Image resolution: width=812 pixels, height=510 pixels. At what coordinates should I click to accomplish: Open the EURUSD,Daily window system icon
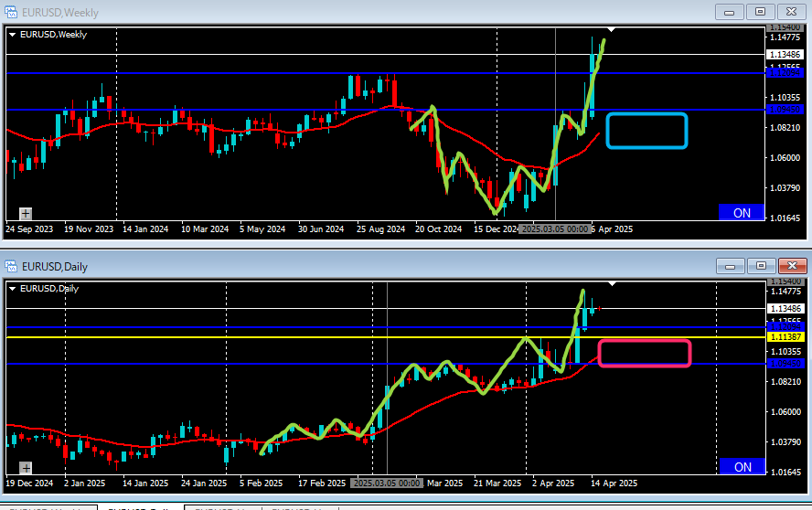[x=12, y=266]
